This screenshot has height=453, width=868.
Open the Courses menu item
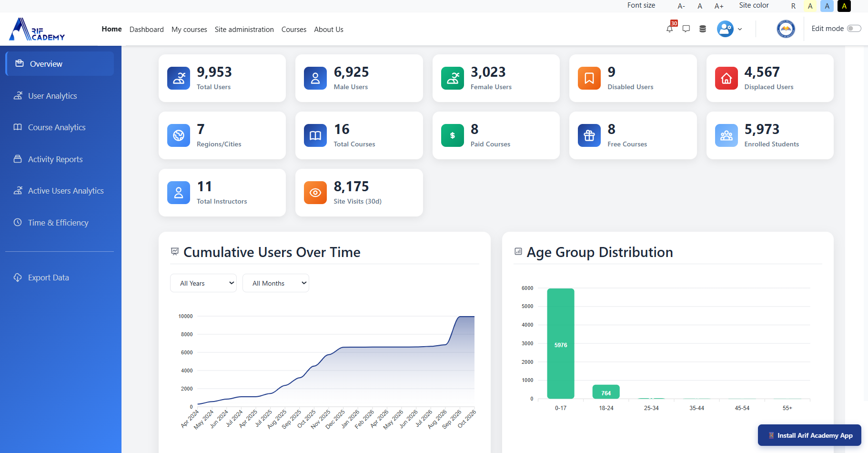(x=294, y=30)
